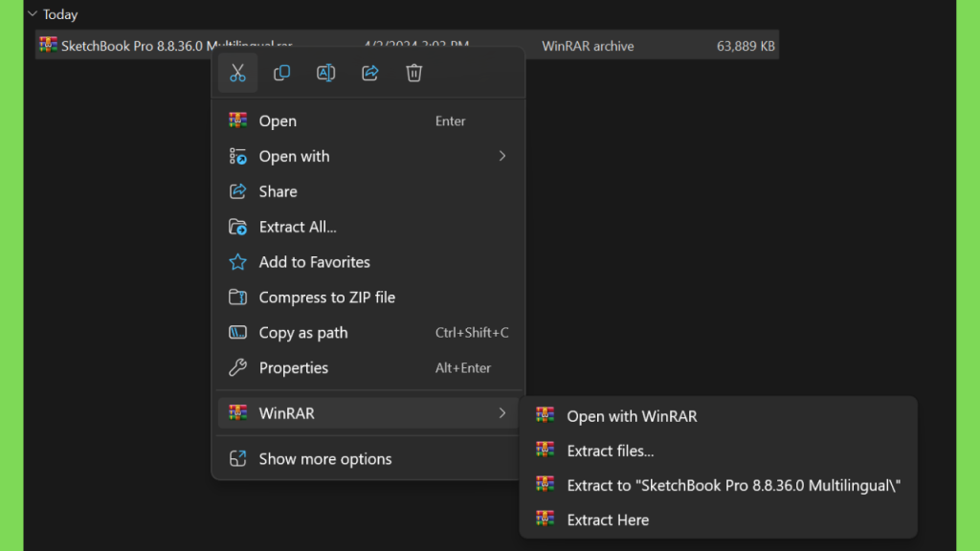Click icon next to Extract files...
980x551 pixels.
545,450
